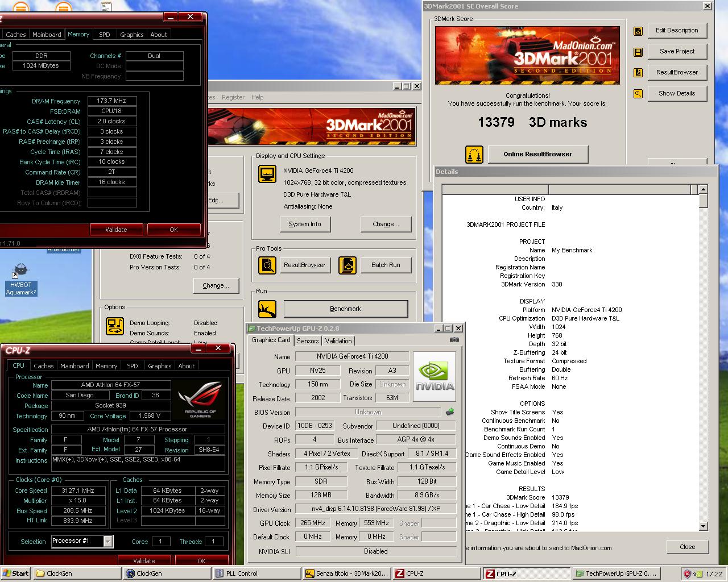Click the Details list scroll up arrow

tap(703, 189)
